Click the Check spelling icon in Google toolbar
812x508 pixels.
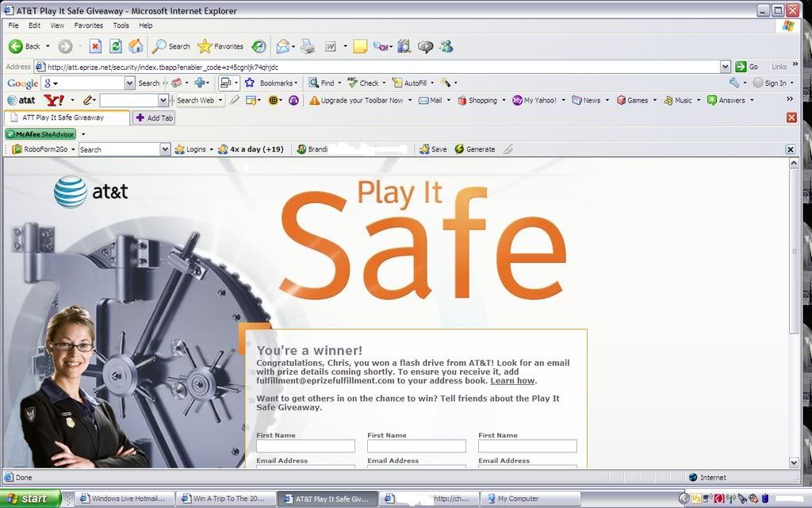point(351,83)
